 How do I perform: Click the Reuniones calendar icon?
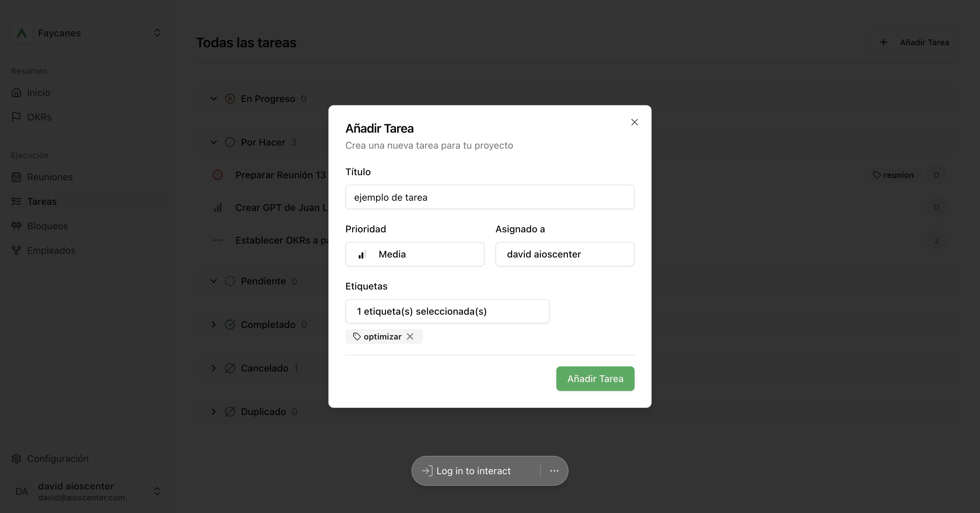click(16, 177)
